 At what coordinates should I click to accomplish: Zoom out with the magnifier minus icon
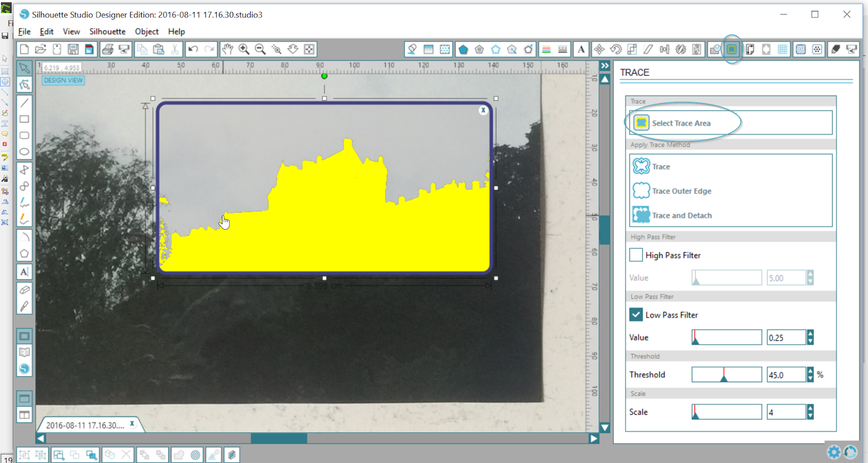[260, 49]
